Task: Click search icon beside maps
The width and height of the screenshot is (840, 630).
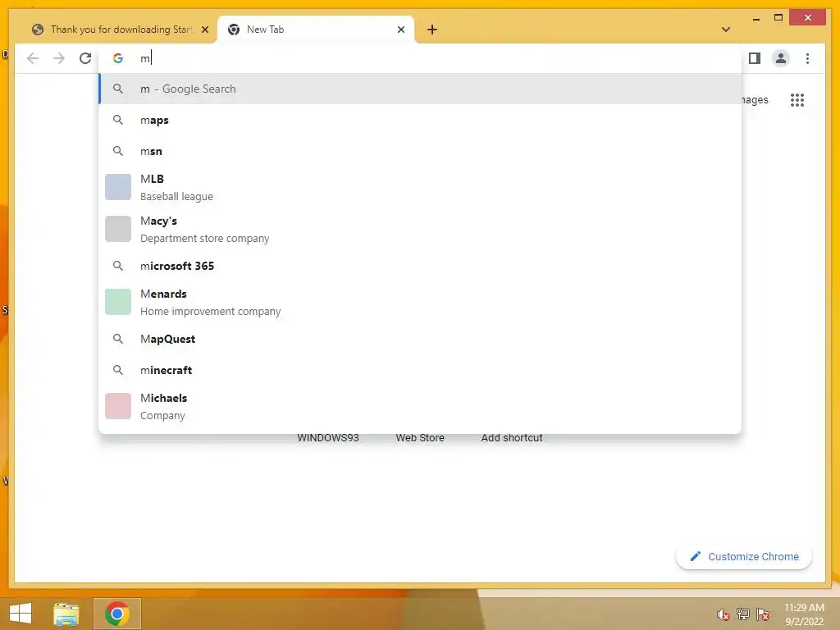Action: (x=118, y=120)
